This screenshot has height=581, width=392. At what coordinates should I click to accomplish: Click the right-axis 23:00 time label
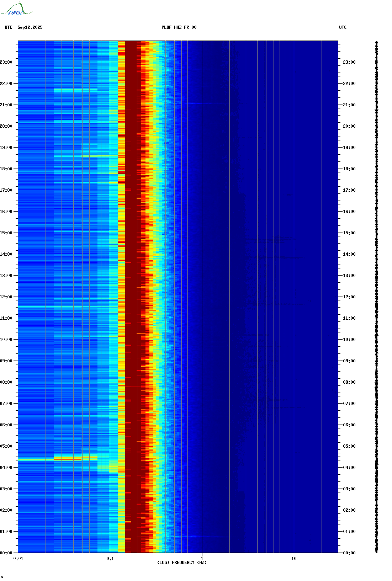point(349,62)
